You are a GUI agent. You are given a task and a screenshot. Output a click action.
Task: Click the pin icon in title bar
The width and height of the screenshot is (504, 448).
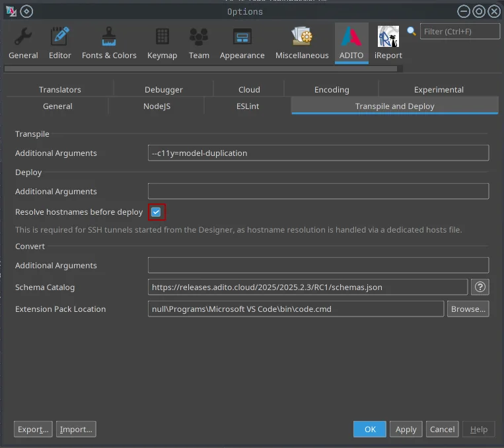point(26,12)
